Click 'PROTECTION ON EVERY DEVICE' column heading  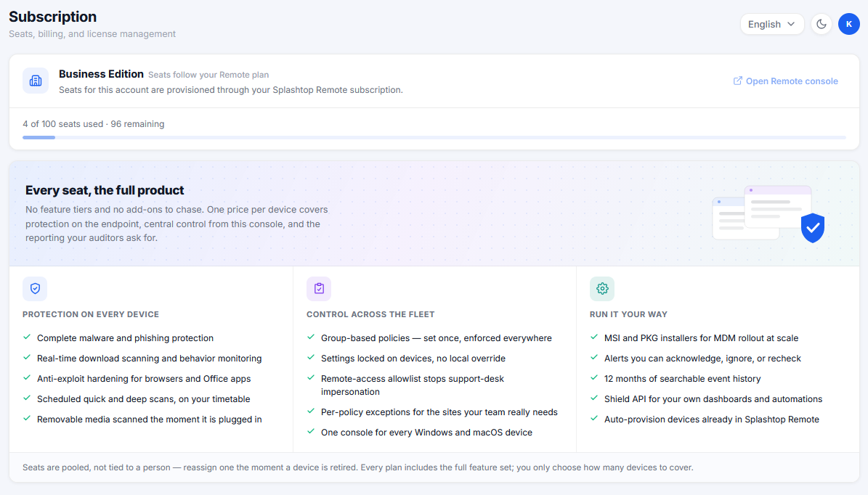[x=91, y=314]
